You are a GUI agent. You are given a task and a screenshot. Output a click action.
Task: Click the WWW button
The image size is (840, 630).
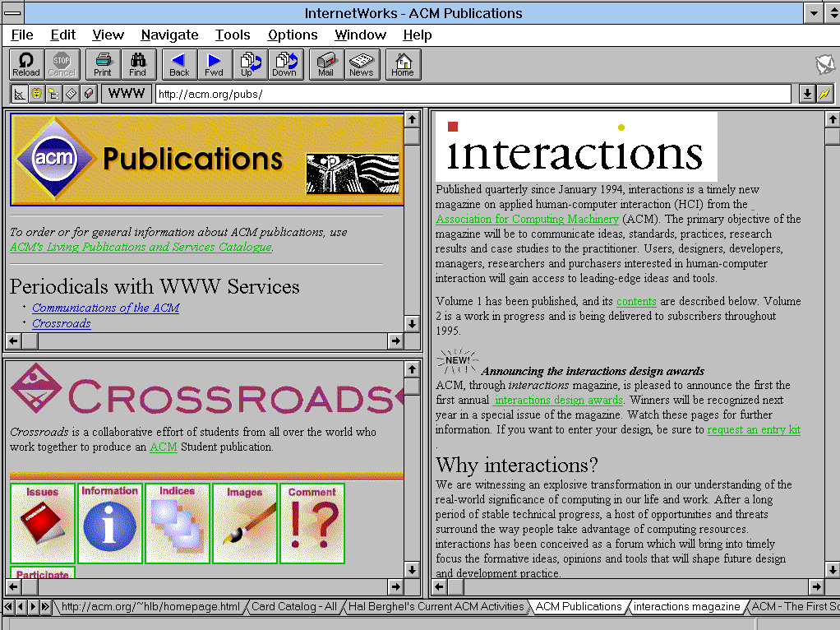point(127,94)
